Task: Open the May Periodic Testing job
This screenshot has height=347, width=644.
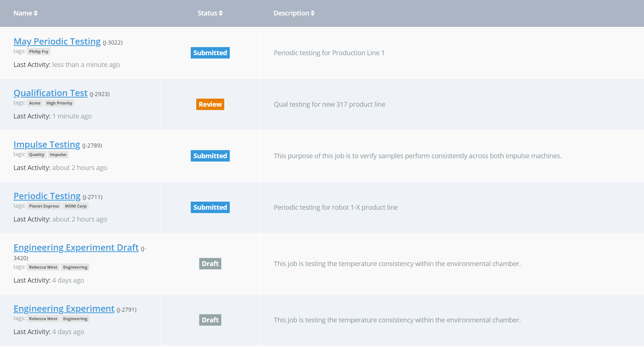Action: 57,42
